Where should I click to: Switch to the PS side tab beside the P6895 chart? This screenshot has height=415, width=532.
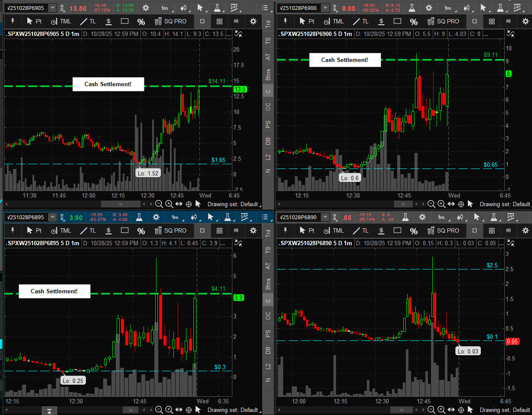coord(268,334)
